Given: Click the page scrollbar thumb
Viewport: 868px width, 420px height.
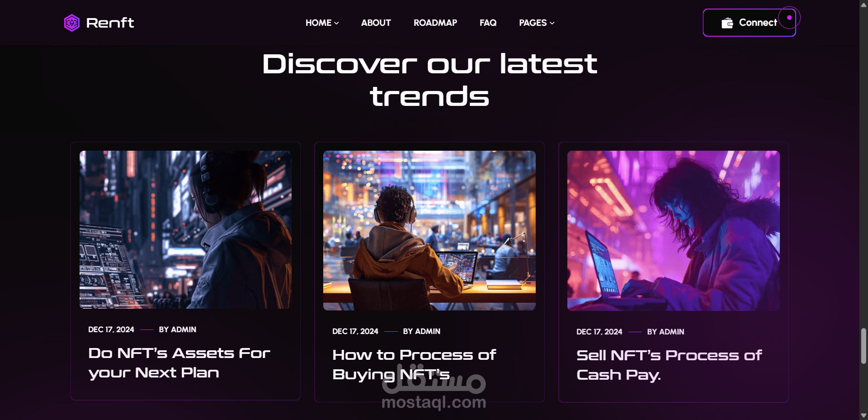Looking at the screenshot, I should point(863,346).
